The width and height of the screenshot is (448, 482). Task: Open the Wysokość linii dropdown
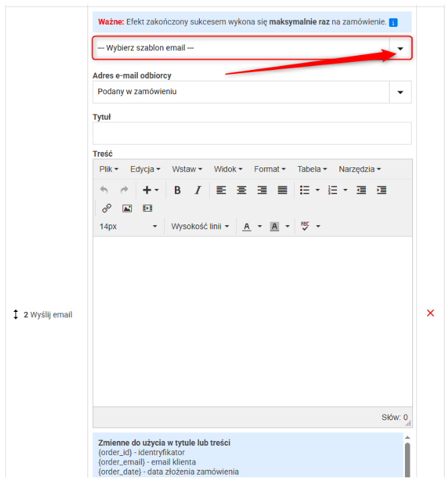tap(200, 227)
